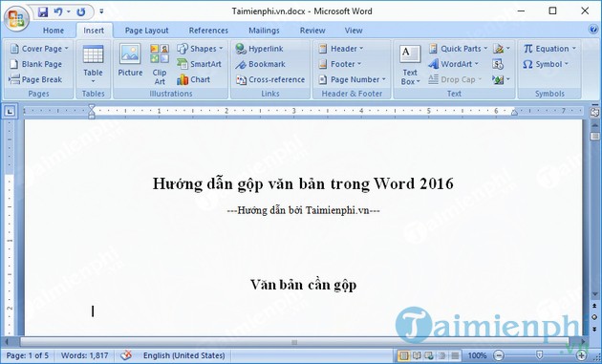Viewport: 602px width, 364px height.
Task: Click the vertical scrollbar thumb
Action: (594, 137)
